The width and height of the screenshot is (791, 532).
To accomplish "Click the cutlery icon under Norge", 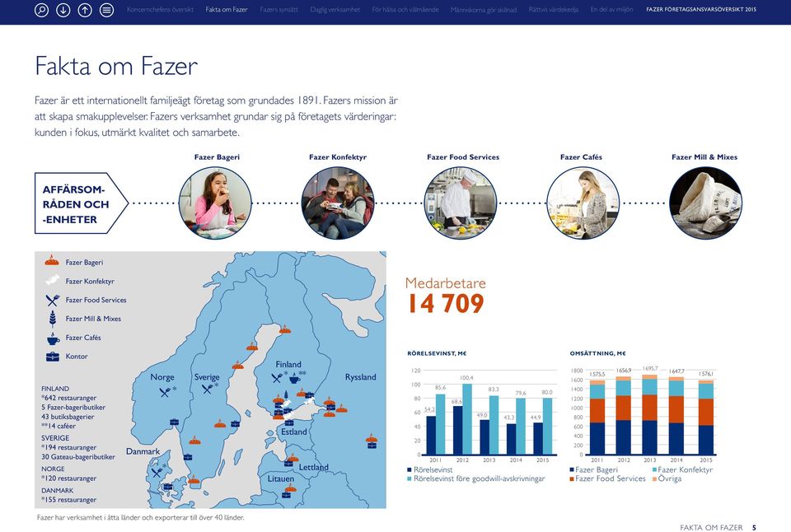I will (x=165, y=392).
